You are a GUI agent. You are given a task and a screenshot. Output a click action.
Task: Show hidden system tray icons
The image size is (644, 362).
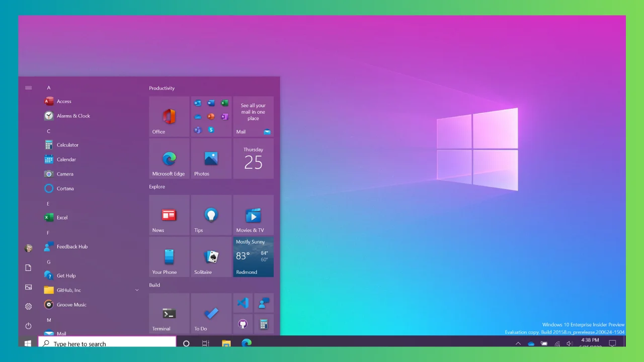click(518, 344)
